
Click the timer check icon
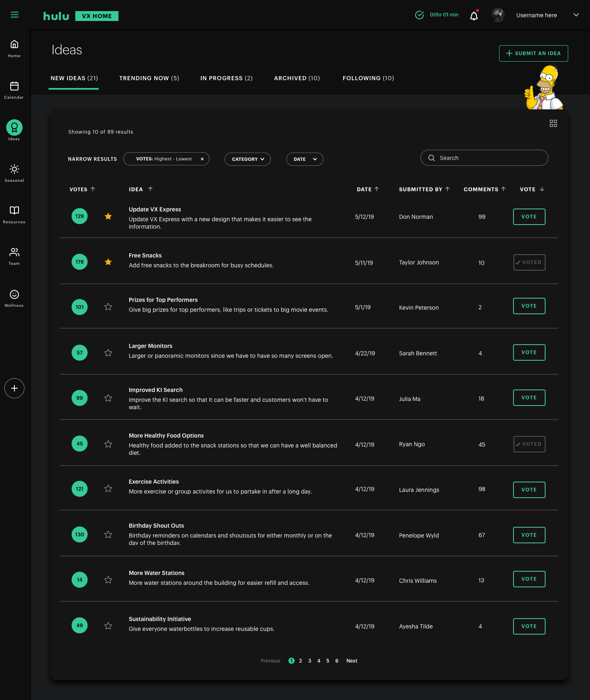pos(419,15)
